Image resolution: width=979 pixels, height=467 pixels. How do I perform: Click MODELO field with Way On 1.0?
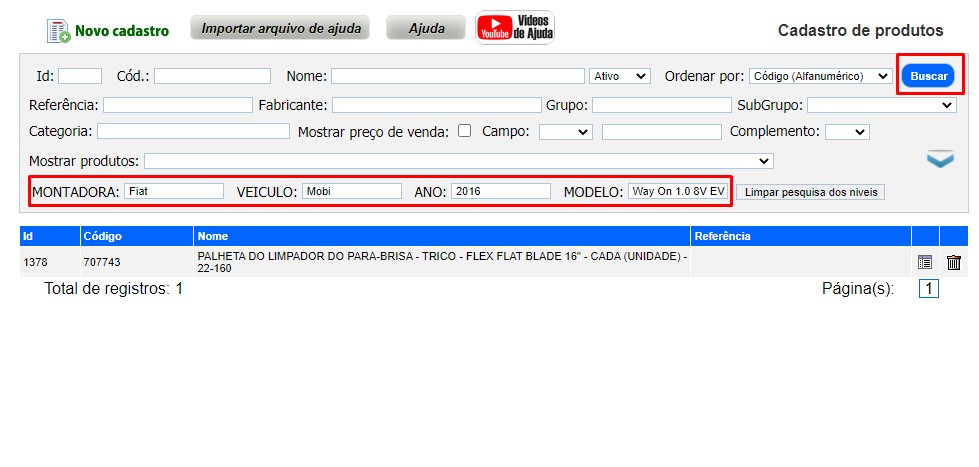coord(678,191)
